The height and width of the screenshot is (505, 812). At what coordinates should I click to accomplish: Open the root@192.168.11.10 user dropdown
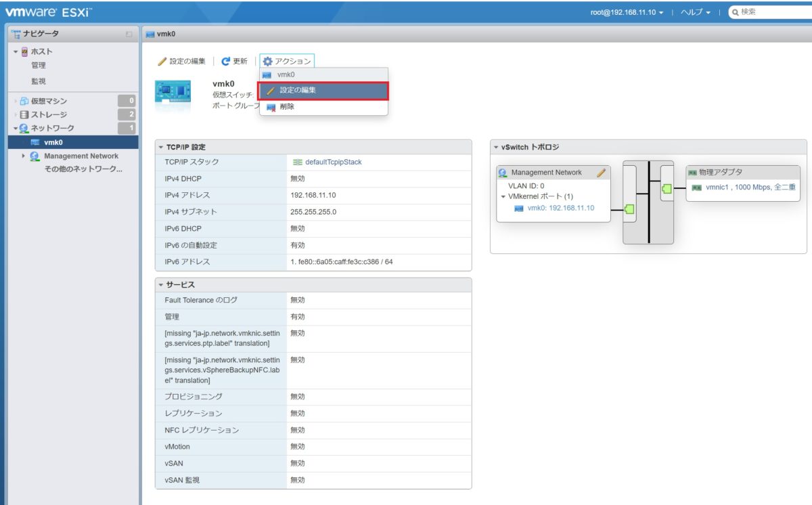(x=626, y=12)
